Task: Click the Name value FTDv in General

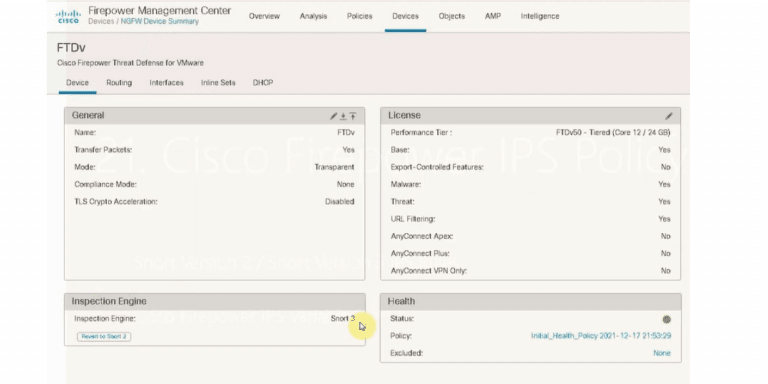Action: [346, 133]
